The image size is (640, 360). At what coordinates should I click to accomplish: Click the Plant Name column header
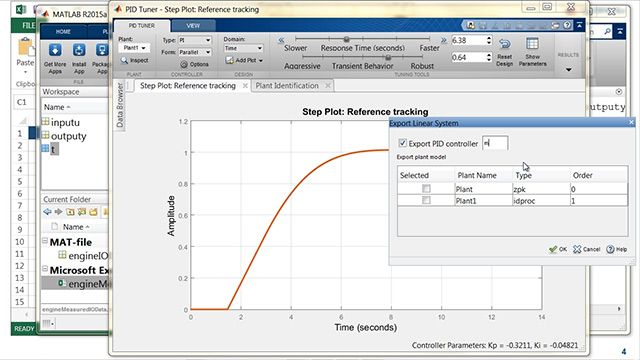coord(477,175)
